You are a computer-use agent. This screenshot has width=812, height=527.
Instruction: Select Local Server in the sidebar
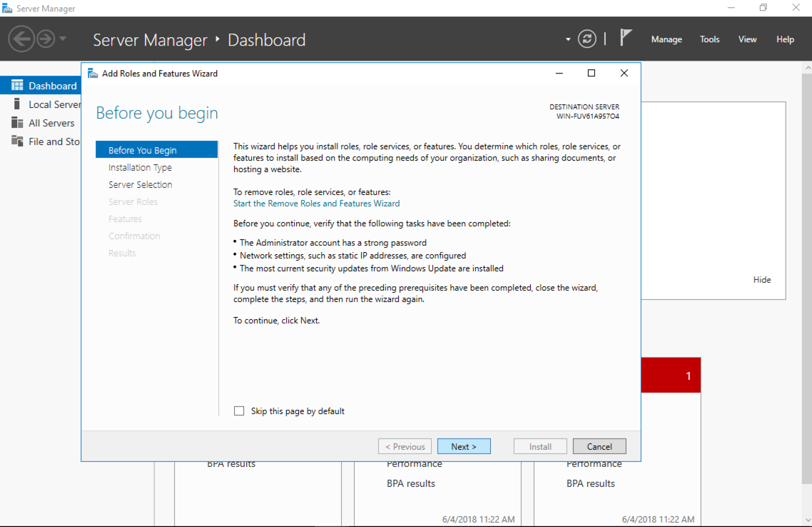41,104
